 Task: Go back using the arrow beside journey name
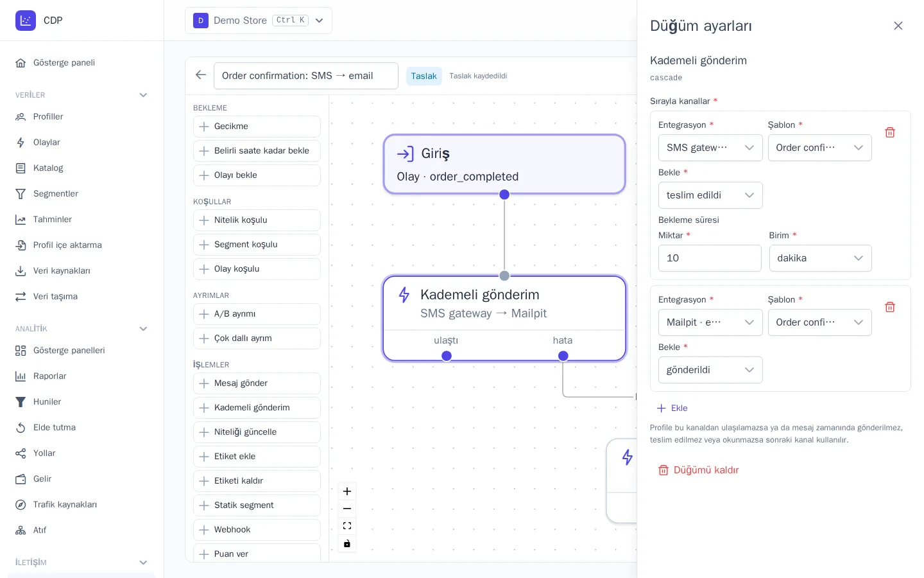coord(201,75)
